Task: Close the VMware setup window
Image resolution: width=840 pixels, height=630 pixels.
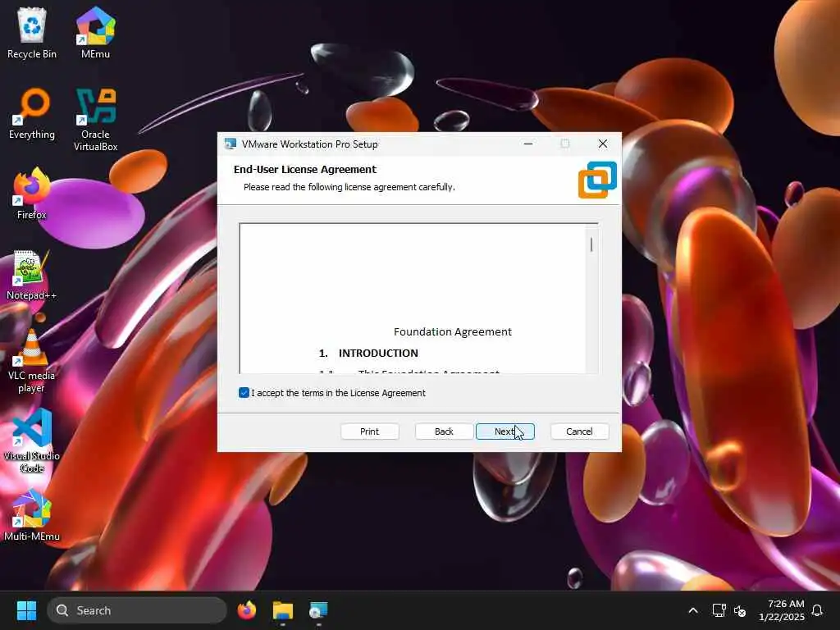Action: click(x=603, y=144)
